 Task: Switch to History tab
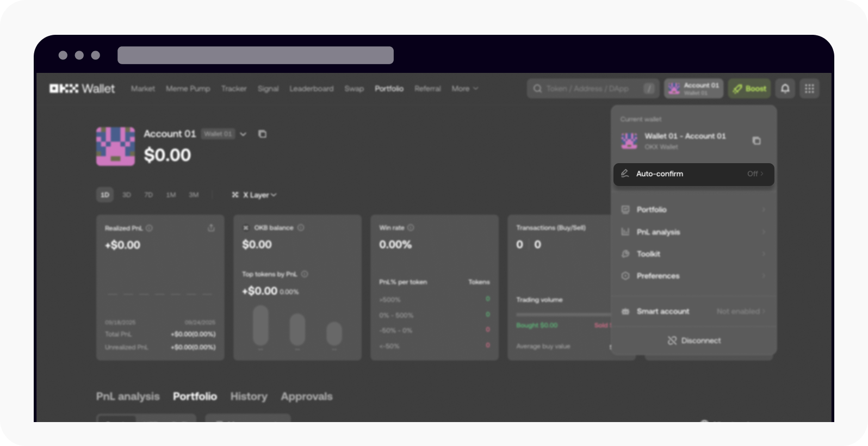[x=249, y=397]
